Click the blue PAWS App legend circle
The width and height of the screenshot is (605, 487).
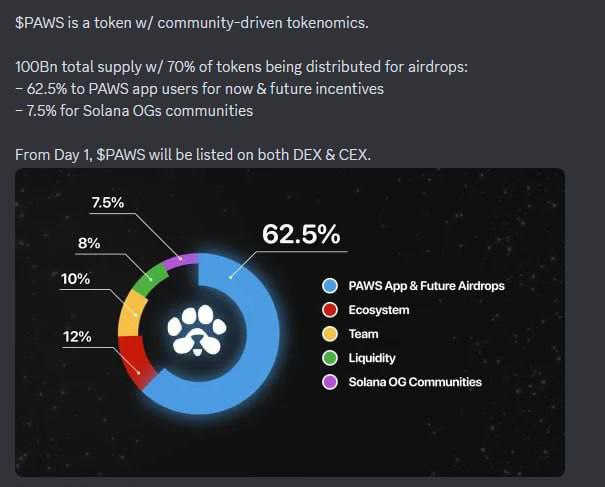(330, 286)
